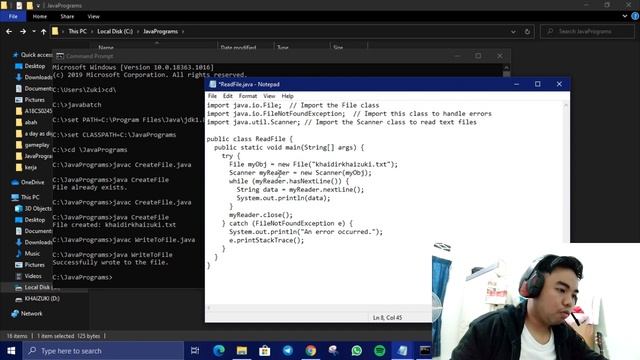Open Notepad Edit menu

coord(227,96)
